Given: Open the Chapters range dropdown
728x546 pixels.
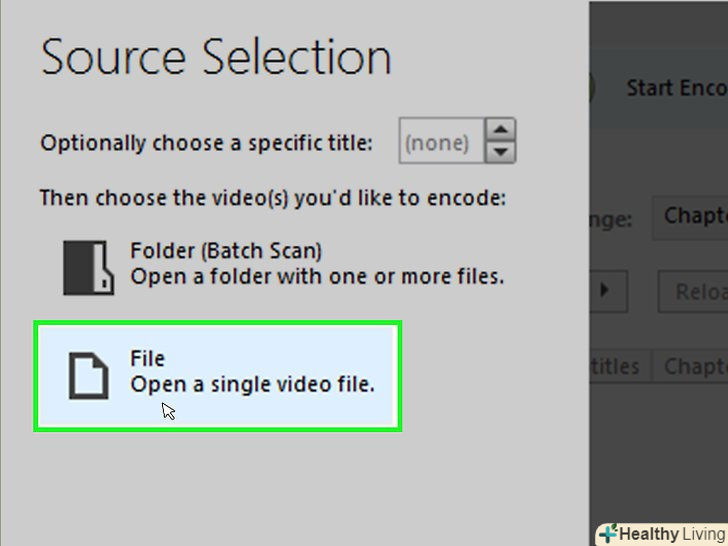Looking at the screenshot, I should [x=692, y=217].
